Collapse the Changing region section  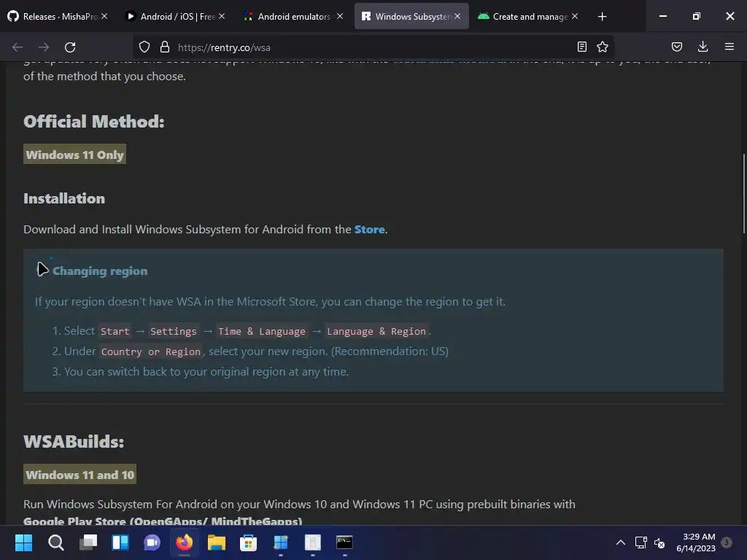point(42,270)
